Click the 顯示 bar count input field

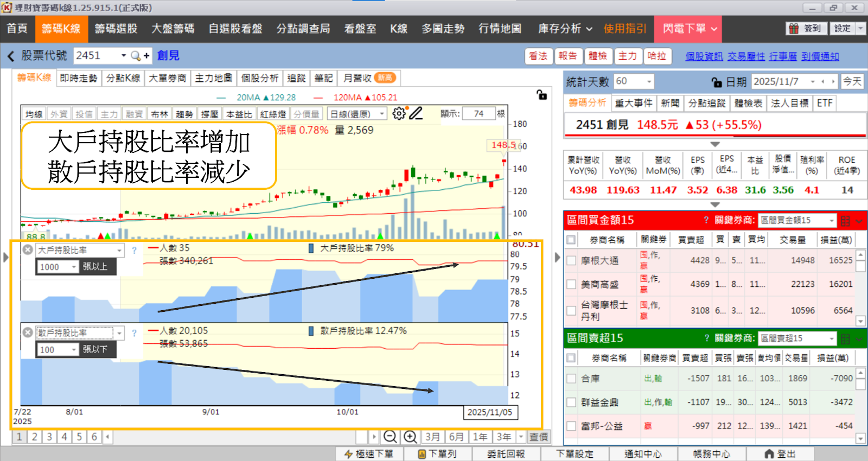[x=478, y=113]
